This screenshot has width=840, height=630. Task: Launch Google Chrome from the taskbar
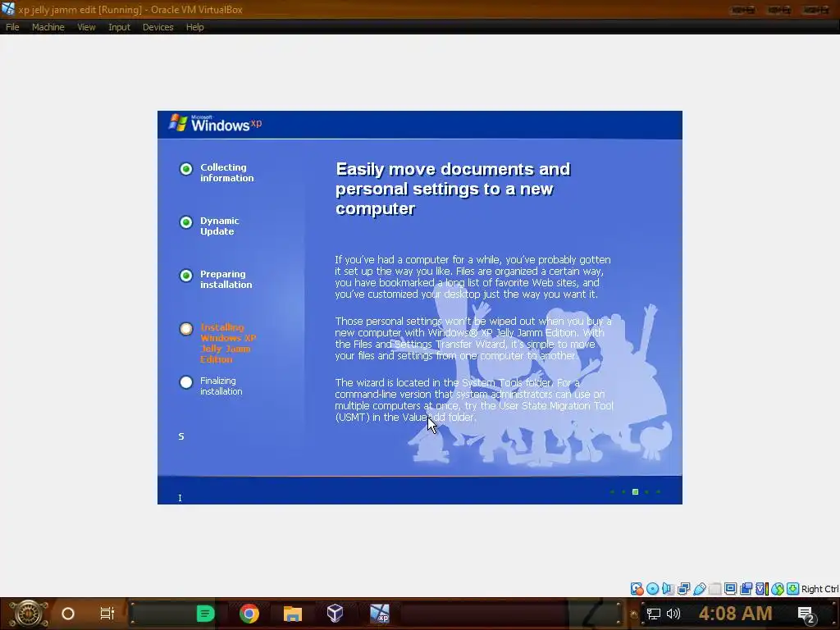tap(249, 614)
